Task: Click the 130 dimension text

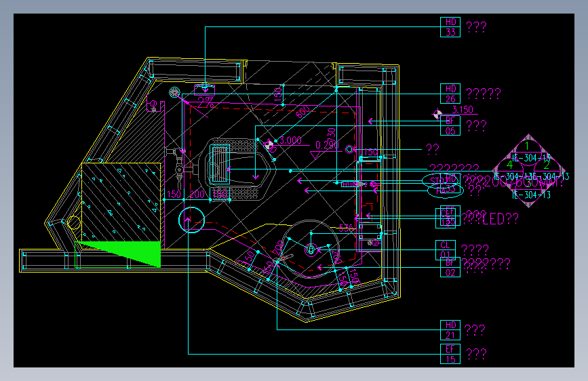Action: [277, 93]
